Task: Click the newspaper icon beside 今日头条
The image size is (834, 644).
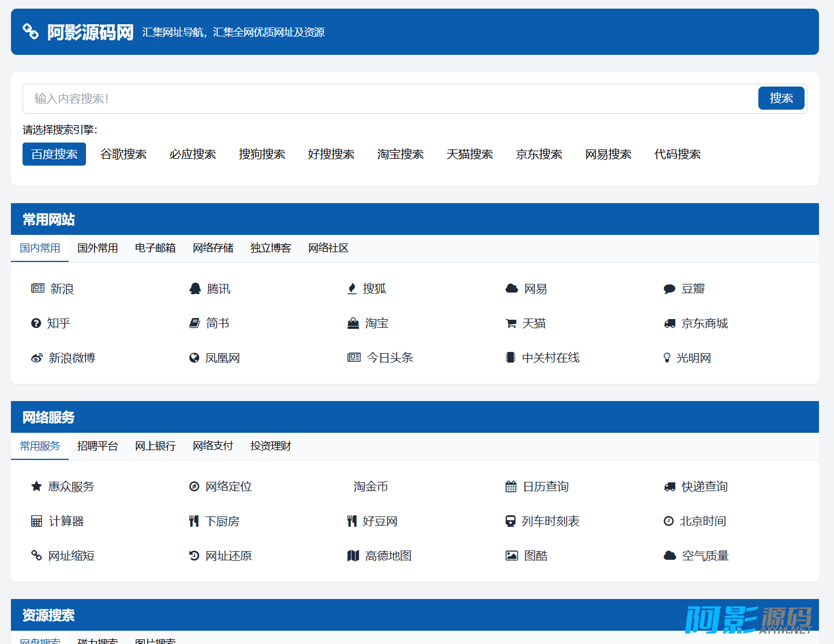Action: pyautogui.click(x=354, y=358)
